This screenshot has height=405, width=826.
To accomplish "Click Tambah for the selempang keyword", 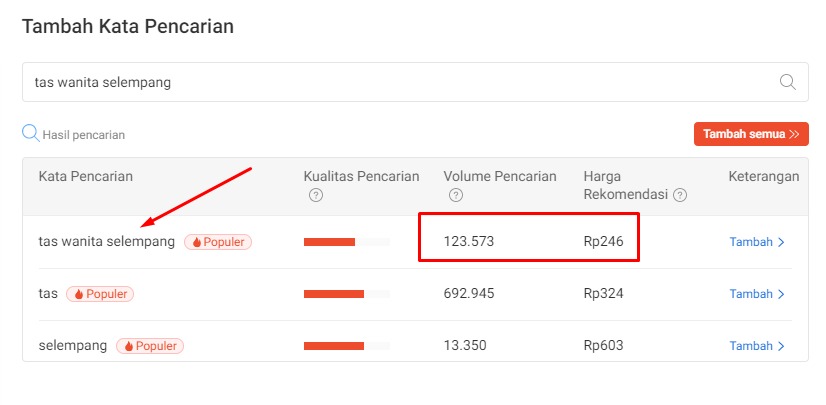I will point(756,346).
